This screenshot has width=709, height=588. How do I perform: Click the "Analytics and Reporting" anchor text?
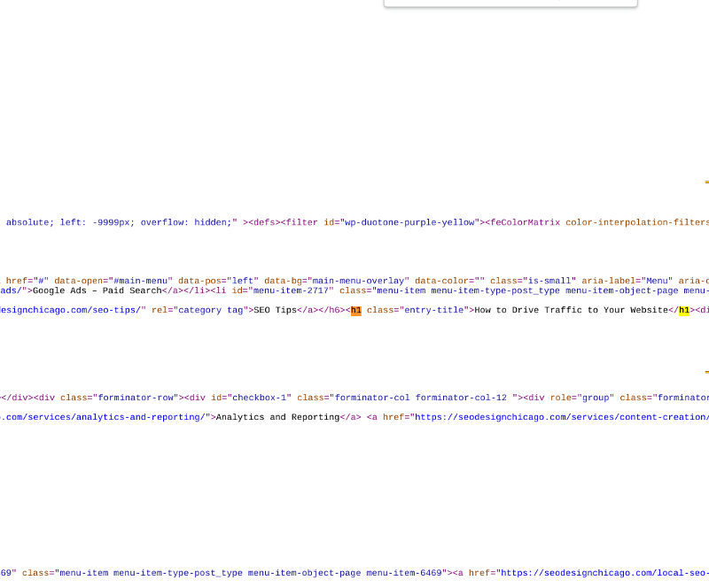(x=277, y=417)
